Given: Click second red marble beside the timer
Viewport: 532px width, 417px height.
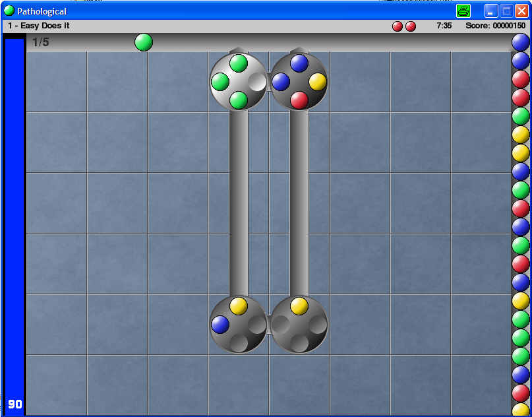Looking at the screenshot, I should [x=411, y=26].
